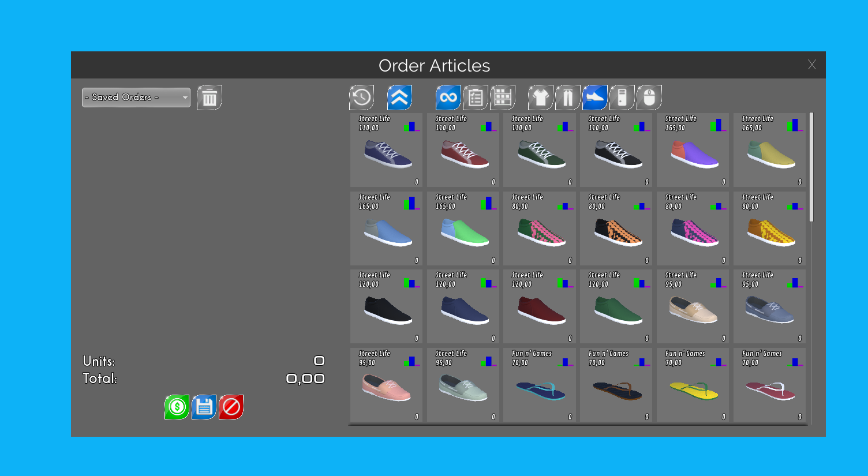Select the green Street Life 110,00 sneaker

pos(540,150)
